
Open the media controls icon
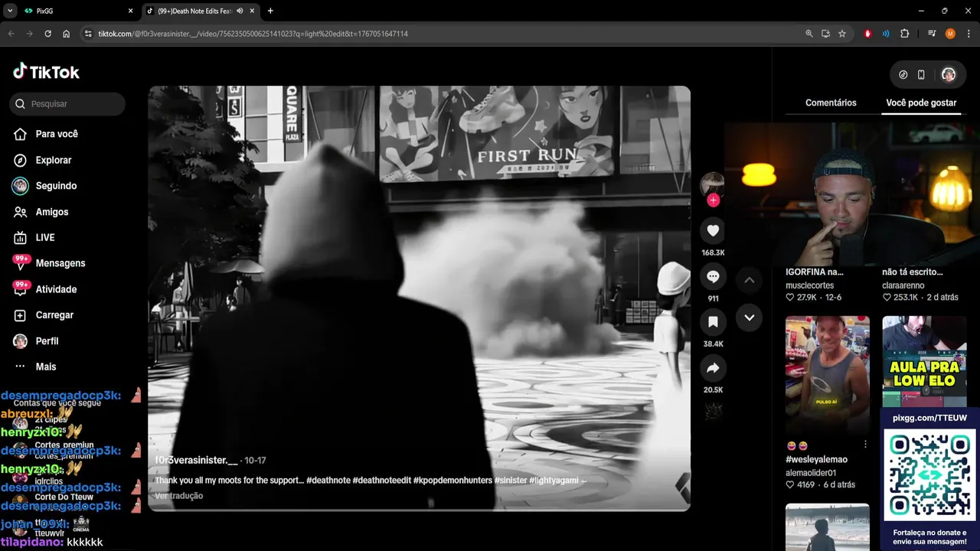coord(932,34)
